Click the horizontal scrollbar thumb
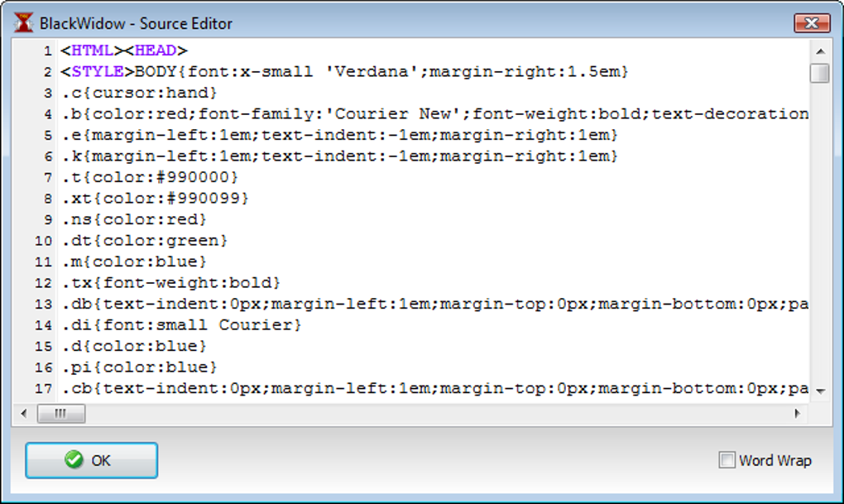Screen dimensions: 844x504 click(x=60, y=413)
